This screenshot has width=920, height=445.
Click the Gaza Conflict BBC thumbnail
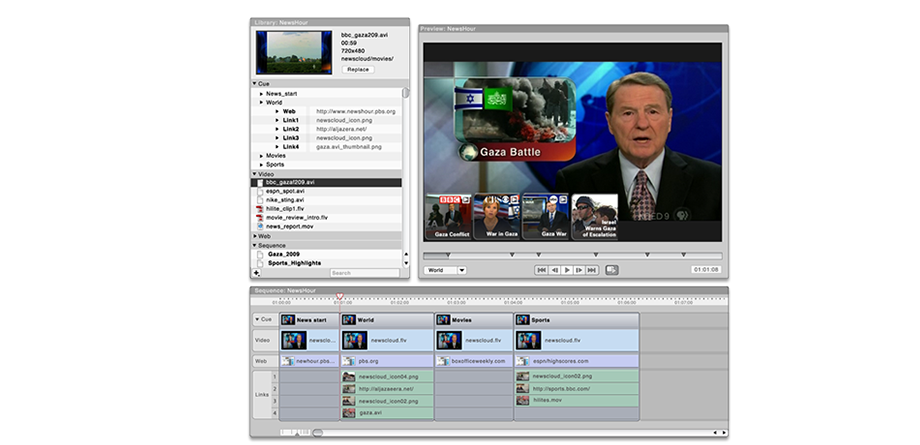(x=446, y=217)
